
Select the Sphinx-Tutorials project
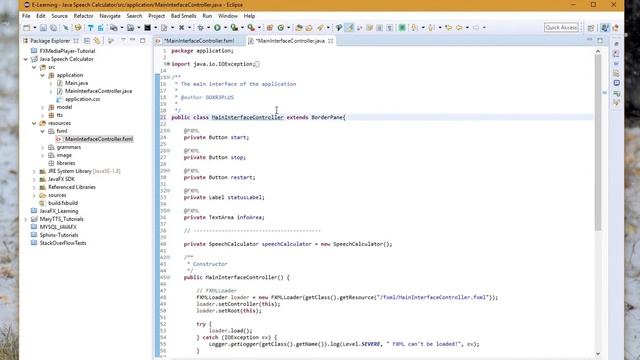[x=59, y=235]
